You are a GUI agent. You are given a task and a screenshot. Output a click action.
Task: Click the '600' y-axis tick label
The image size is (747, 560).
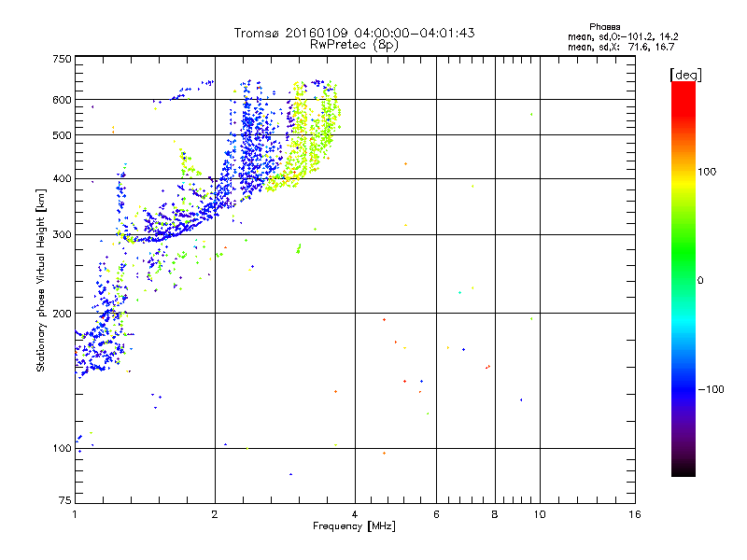coord(62,100)
